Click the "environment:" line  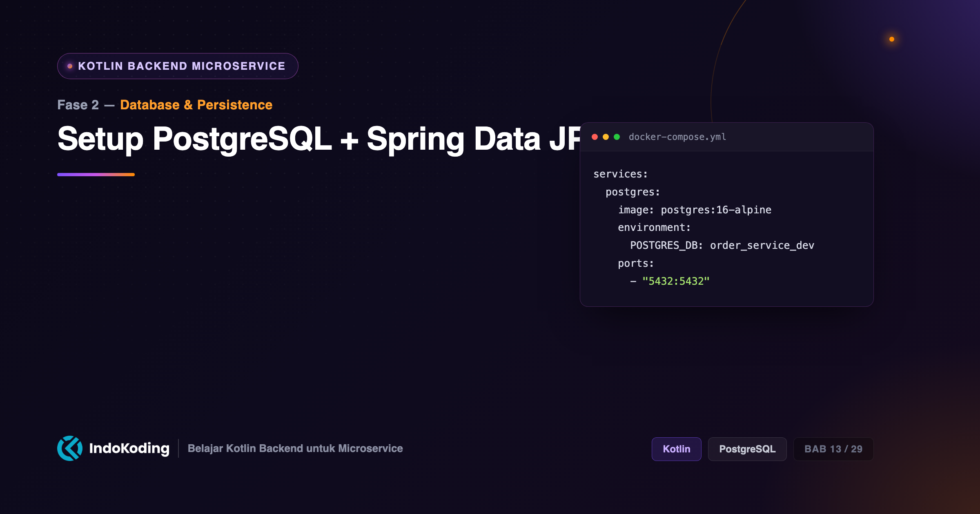654,228
